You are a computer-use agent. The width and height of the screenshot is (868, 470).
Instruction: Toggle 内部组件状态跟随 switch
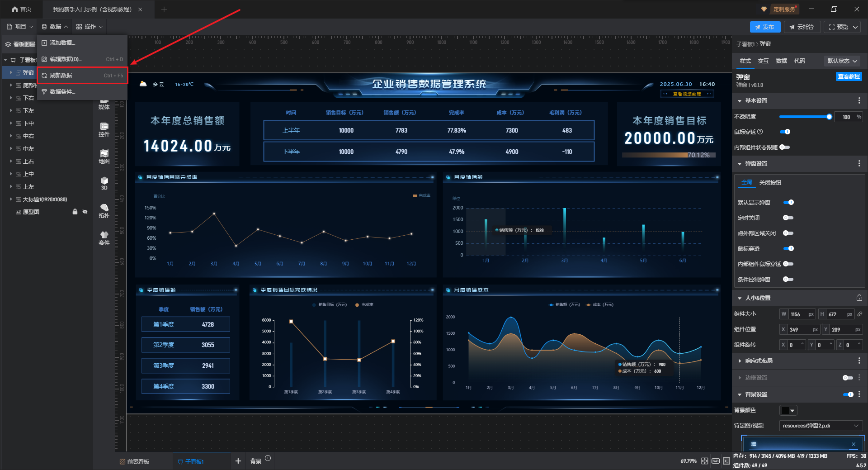tap(785, 147)
